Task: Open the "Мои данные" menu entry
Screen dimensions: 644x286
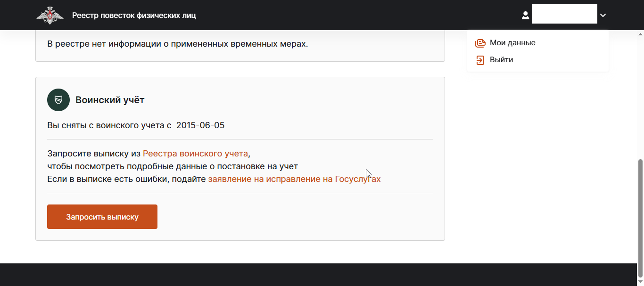Action: (512, 43)
